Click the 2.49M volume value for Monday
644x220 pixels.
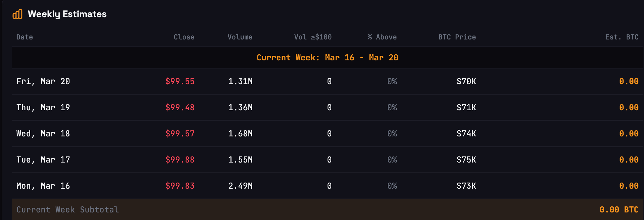(x=240, y=186)
